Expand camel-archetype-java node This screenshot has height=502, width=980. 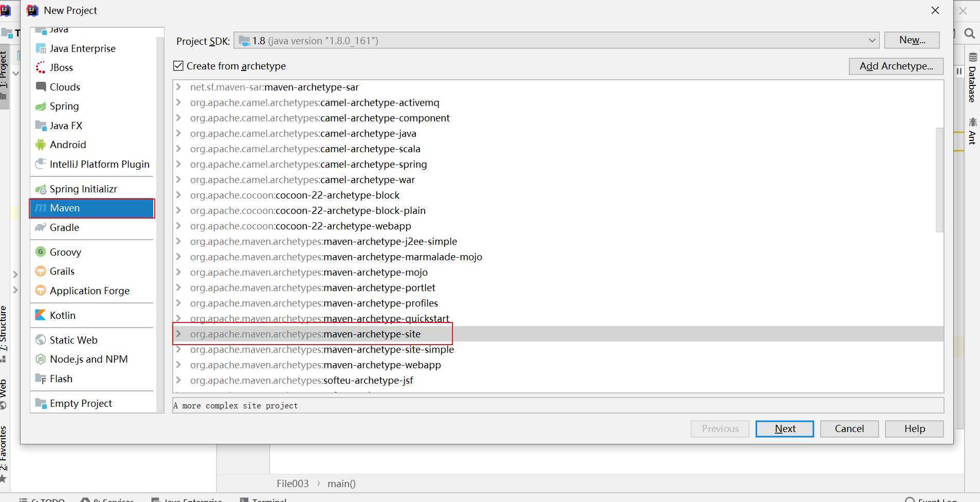coord(178,133)
